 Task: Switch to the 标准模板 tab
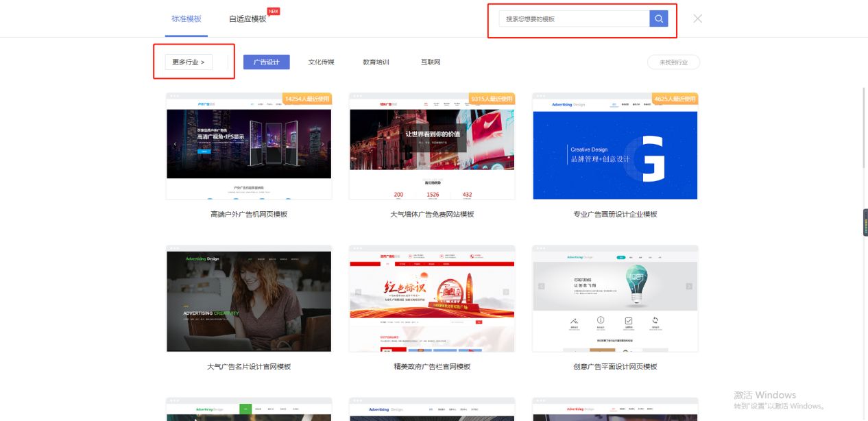pos(186,19)
